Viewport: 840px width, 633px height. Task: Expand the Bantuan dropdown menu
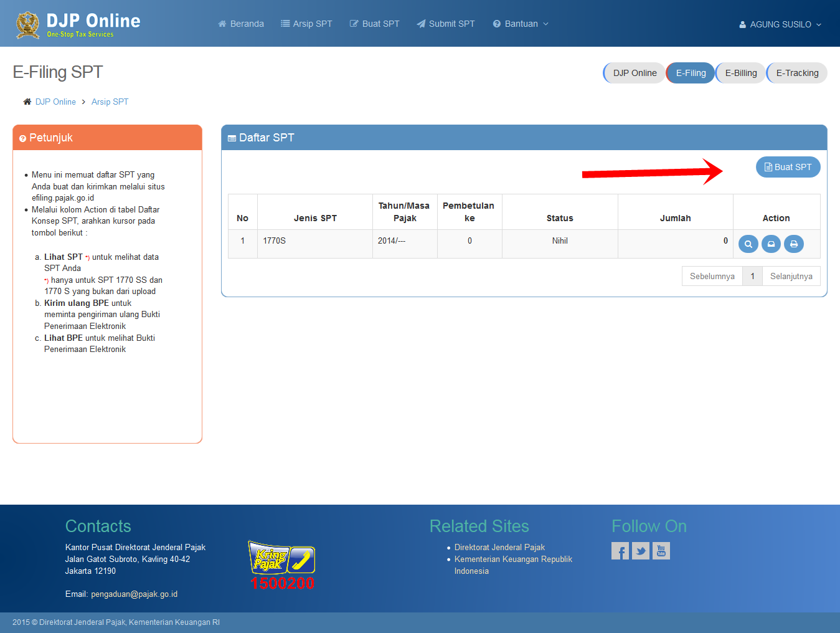click(521, 24)
